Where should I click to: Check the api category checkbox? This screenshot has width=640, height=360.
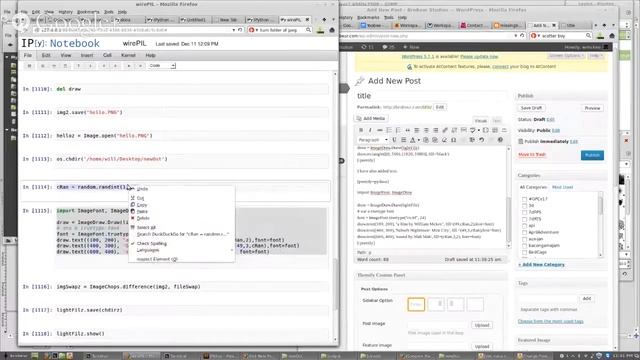point(524,226)
